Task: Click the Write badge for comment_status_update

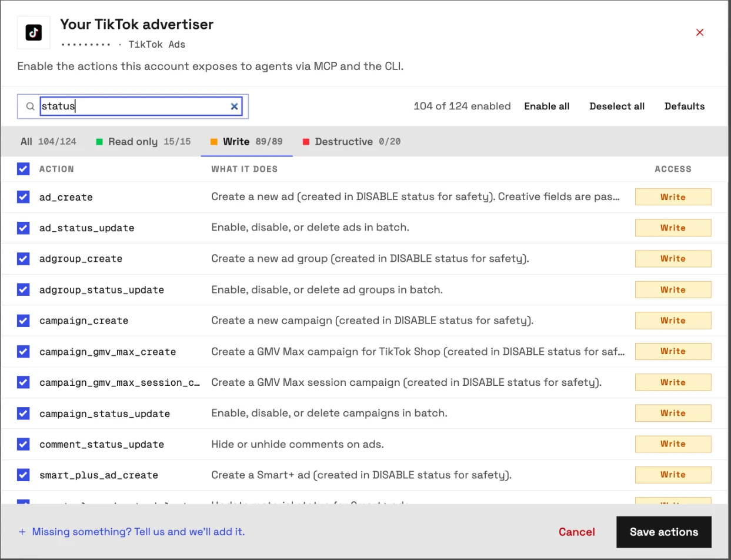Action: tap(673, 444)
